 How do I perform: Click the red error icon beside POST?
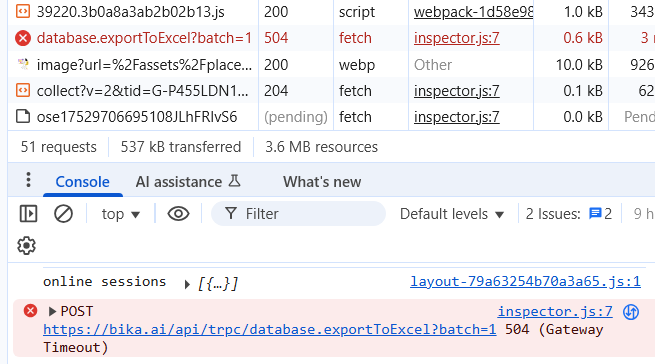30,311
